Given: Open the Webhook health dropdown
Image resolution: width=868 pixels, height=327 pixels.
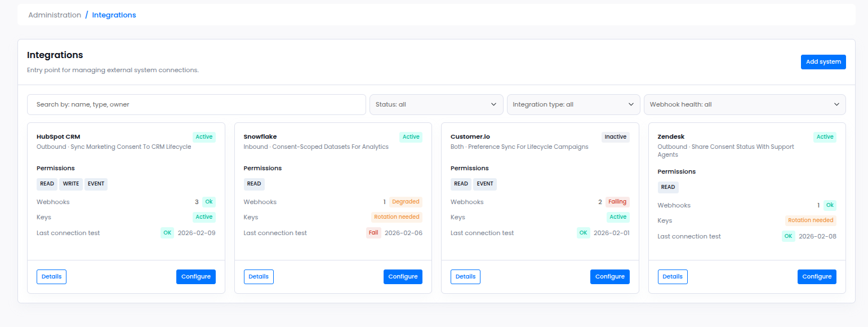Looking at the screenshot, I should (x=744, y=104).
